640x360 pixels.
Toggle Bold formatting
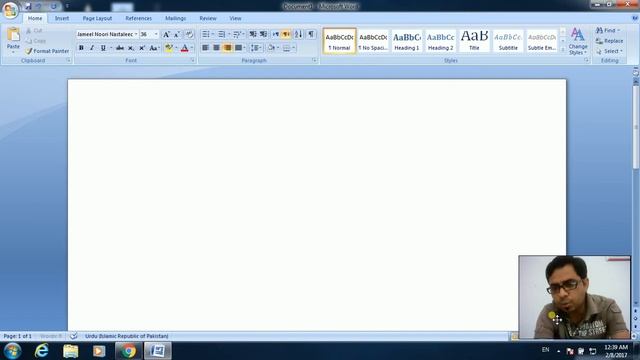tap(81, 48)
